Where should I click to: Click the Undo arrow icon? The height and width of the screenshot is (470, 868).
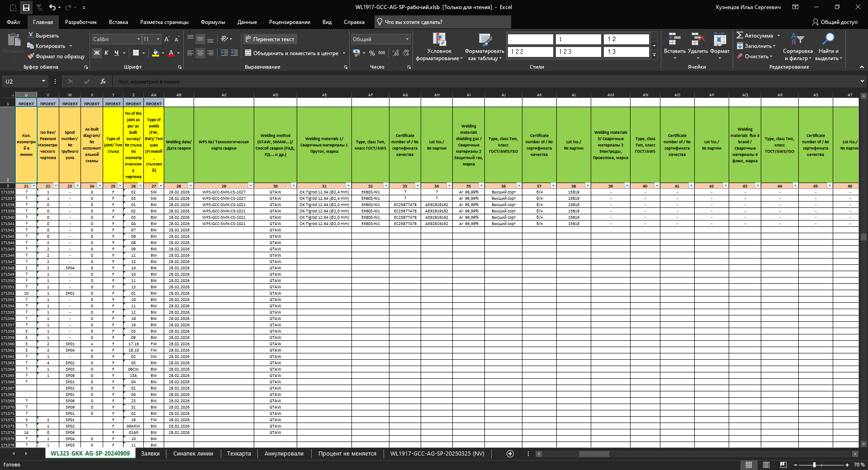click(52, 7)
